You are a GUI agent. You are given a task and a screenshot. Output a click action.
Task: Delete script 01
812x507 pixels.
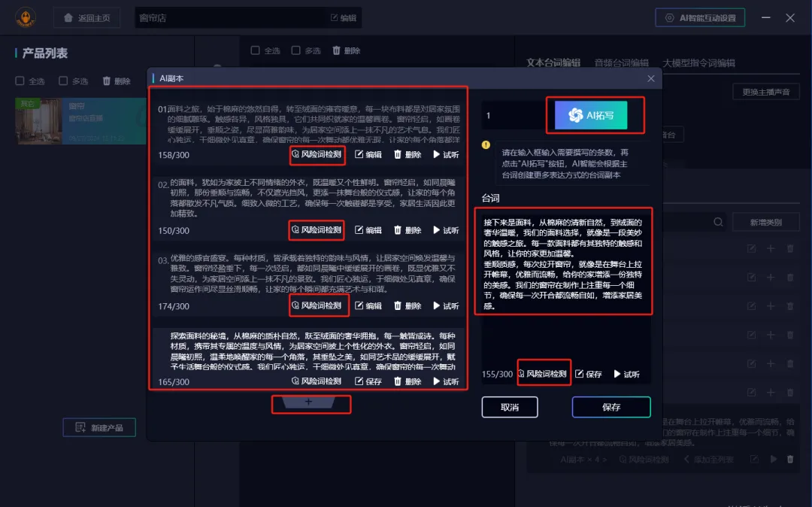tap(408, 154)
